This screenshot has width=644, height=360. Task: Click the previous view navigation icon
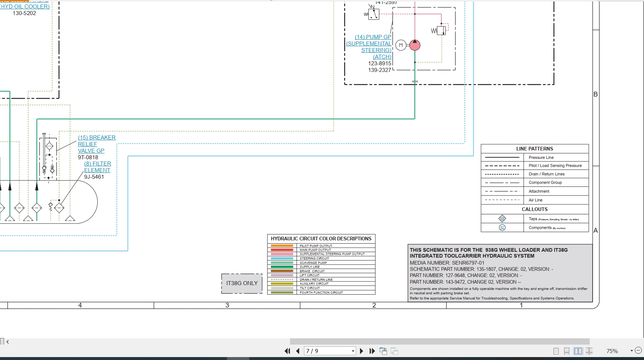383,351
